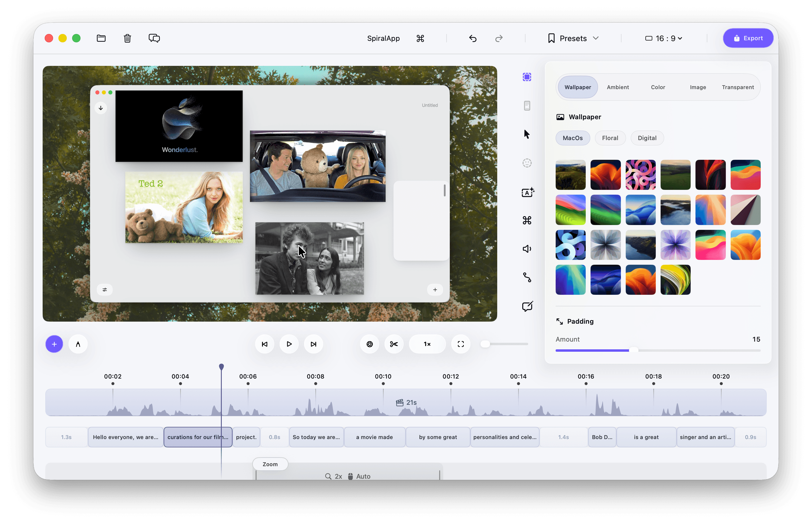Open the AI captions sidebar icon
This screenshot has height=524, width=812.
(x=528, y=192)
